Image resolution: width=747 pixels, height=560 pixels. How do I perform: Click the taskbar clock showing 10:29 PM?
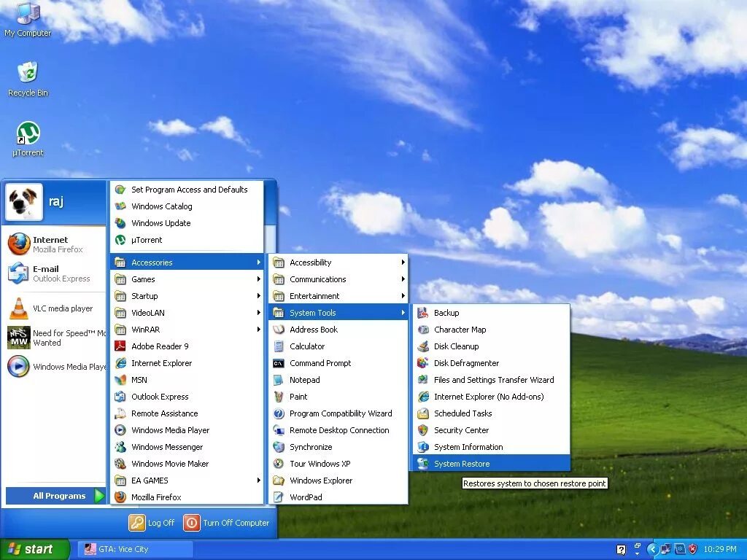click(x=719, y=549)
